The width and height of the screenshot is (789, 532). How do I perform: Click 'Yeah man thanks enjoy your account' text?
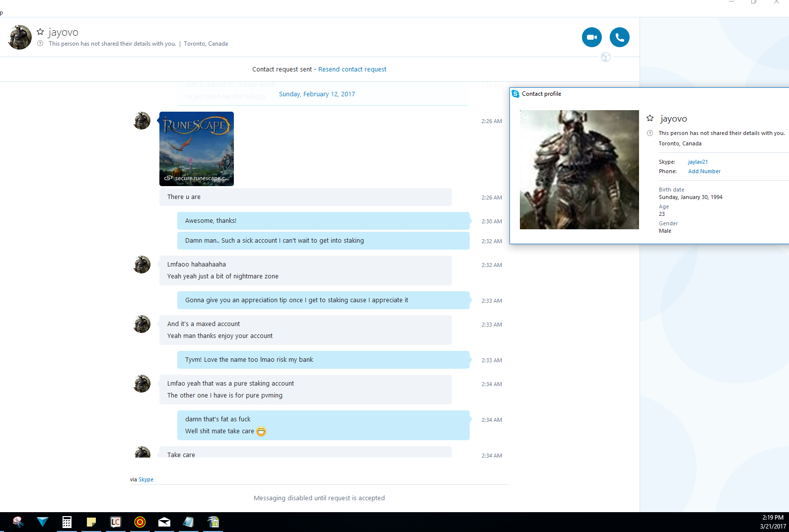click(x=220, y=336)
